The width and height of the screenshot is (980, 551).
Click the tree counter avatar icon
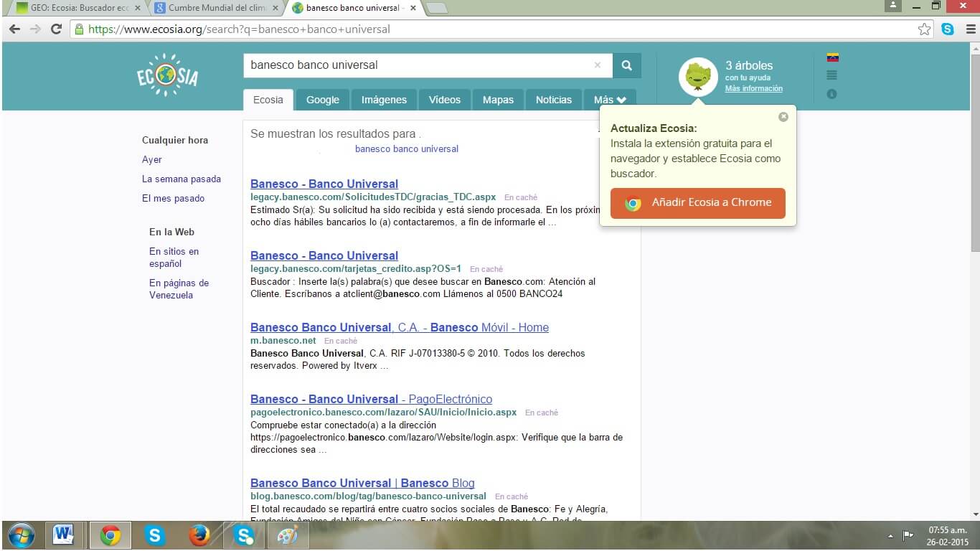[x=697, y=77]
